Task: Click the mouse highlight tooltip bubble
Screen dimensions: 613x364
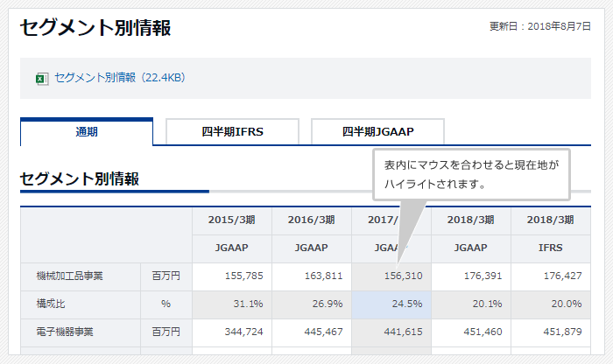Action: [x=471, y=174]
